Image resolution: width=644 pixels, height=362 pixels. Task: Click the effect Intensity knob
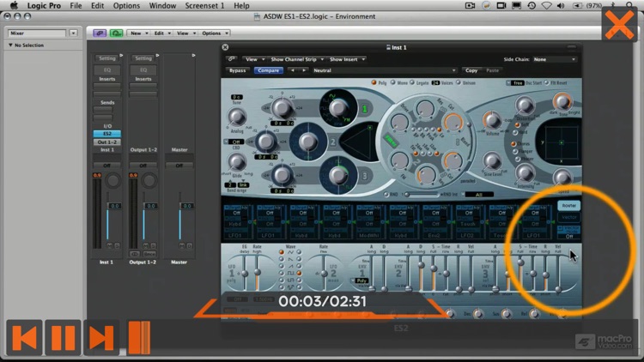tap(525, 173)
